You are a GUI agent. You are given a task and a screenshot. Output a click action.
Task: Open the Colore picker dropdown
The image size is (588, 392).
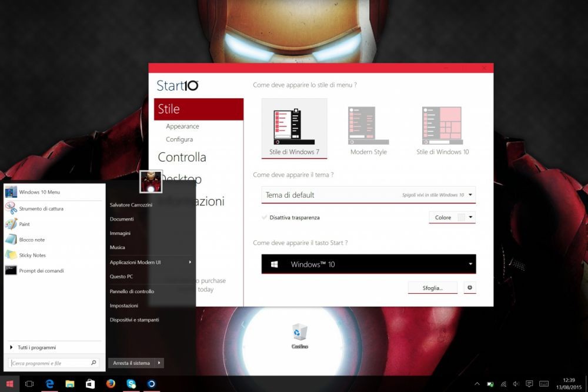(x=452, y=217)
